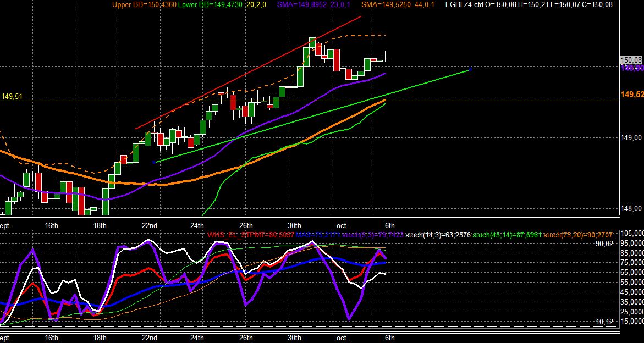Click the '35,0000' indicator scale label
This screenshot has height=343, width=644.
point(632,302)
